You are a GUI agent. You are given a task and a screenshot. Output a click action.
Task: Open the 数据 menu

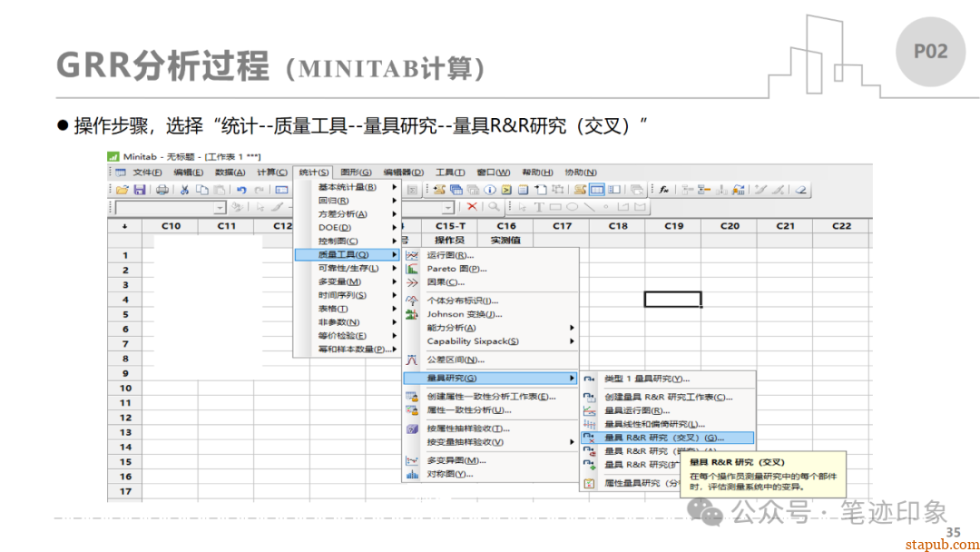pos(230,172)
